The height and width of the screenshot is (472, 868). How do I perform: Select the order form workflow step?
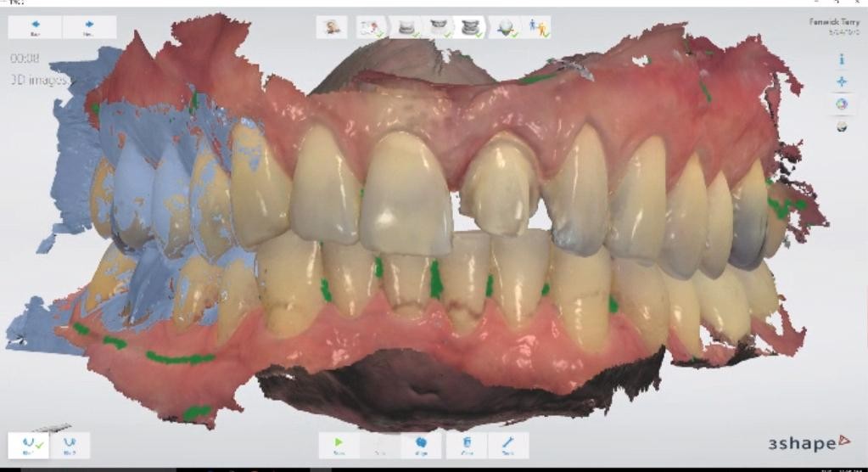coord(370,27)
